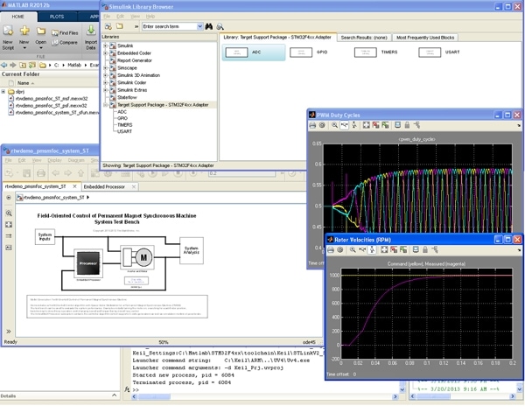This screenshot has height=420, width=525.
Task: Expand the Embedded Coder library node
Action: tap(106, 52)
